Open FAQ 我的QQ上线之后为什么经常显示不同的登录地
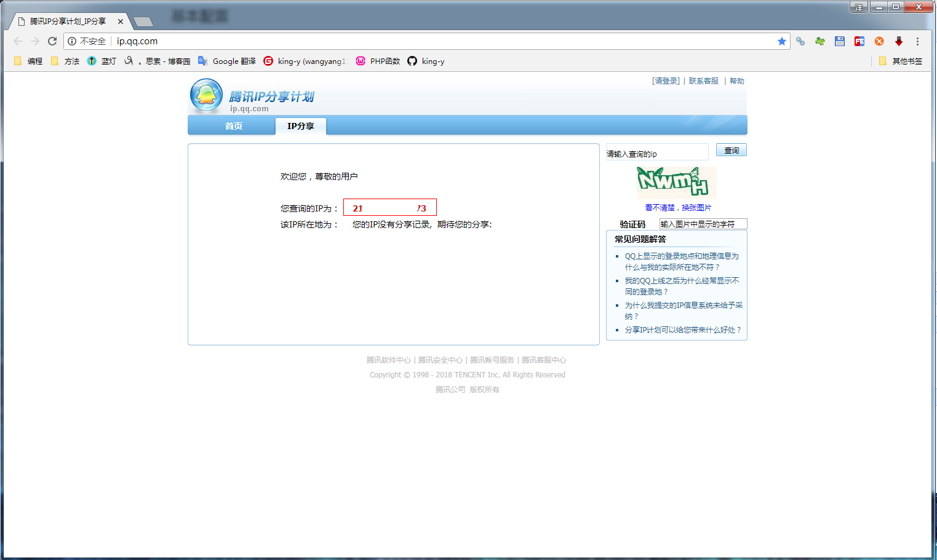 click(x=682, y=286)
